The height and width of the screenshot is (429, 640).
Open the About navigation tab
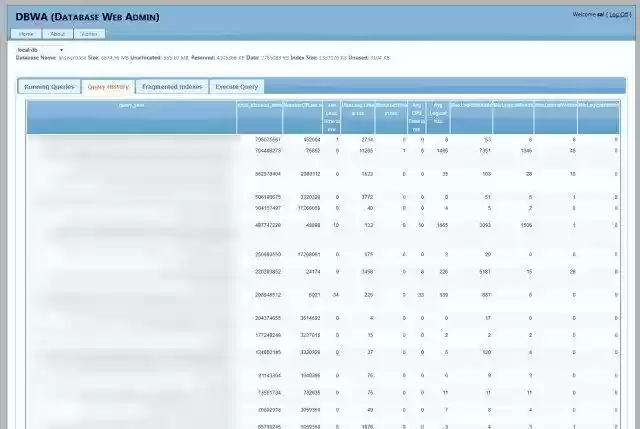click(x=58, y=34)
